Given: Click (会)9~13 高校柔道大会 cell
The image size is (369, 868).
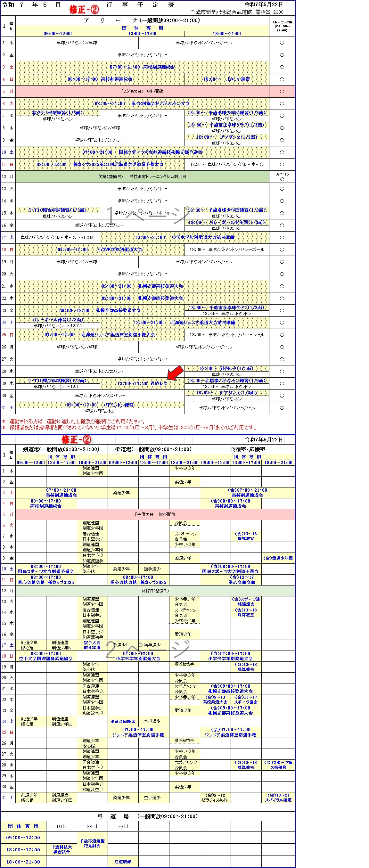Looking at the screenshot, I should [215, 700].
